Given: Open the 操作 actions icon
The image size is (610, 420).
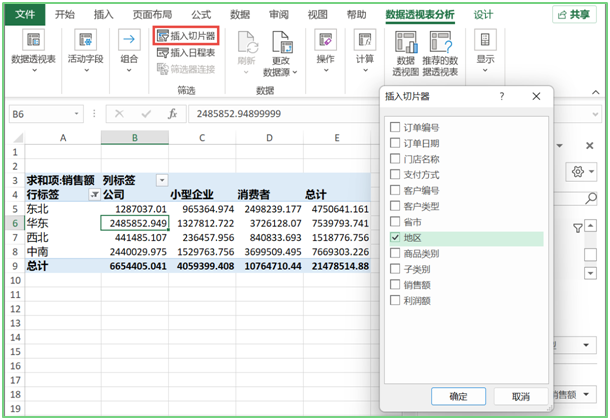Looking at the screenshot, I should [x=326, y=40].
